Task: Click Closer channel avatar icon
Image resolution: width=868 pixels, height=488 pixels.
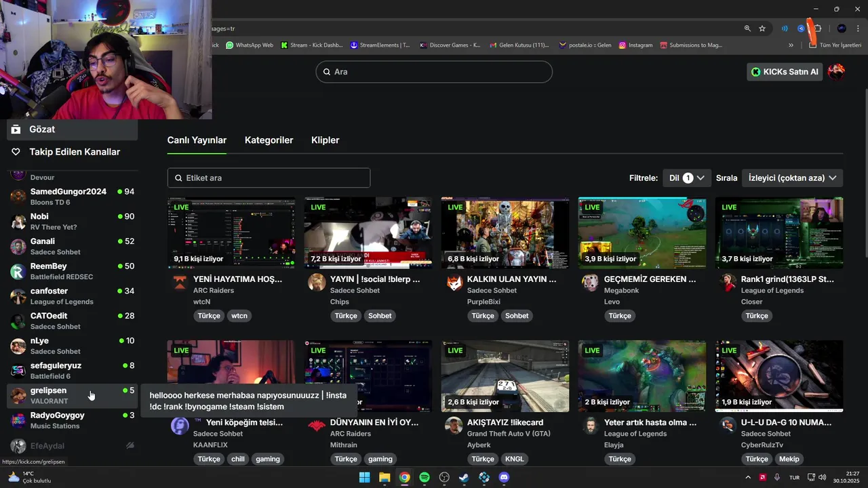Action: pos(728,283)
